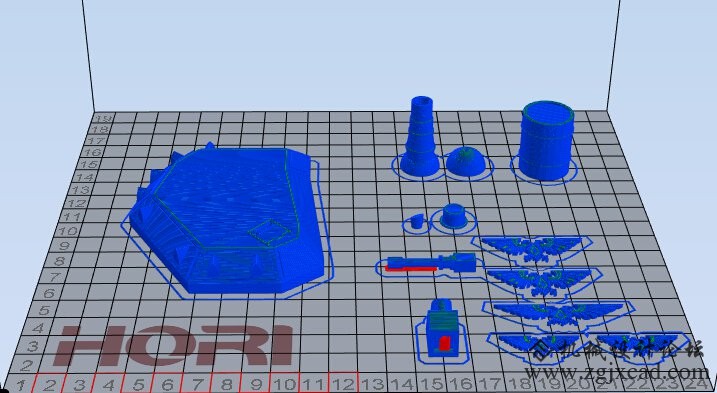The image size is (717, 393).
Task: Select the box model with red patch
Action: [443, 328]
